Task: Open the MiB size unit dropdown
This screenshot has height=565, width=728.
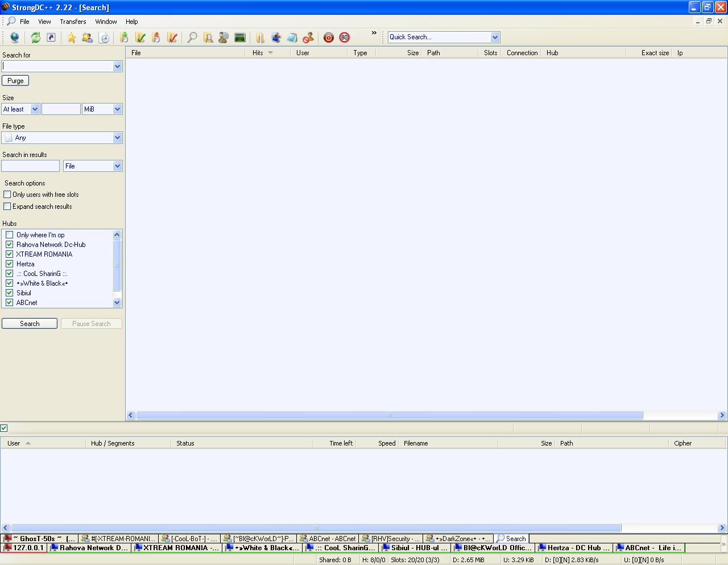Action: tap(117, 109)
